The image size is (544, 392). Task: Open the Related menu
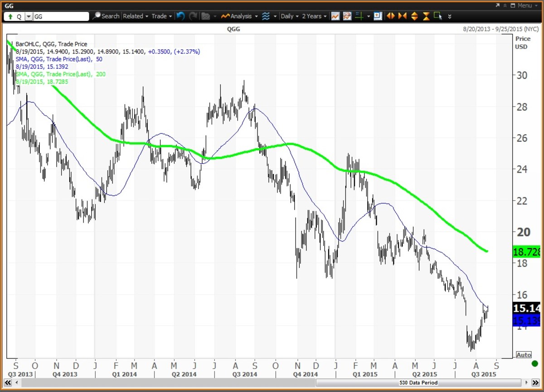pos(136,16)
